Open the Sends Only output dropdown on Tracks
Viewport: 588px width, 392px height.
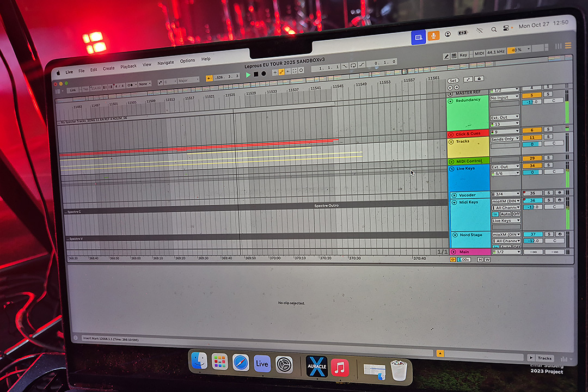[505, 139]
